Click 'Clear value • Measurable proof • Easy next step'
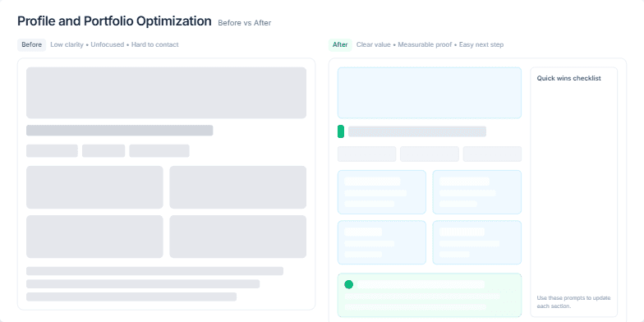The width and height of the screenshot is (644, 322). coord(430,44)
